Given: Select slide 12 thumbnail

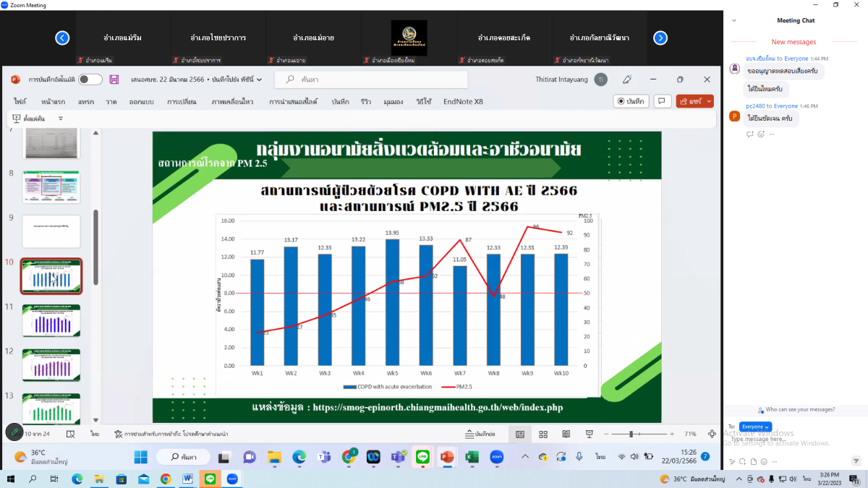Looking at the screenshot, I should tap(51, 365).
